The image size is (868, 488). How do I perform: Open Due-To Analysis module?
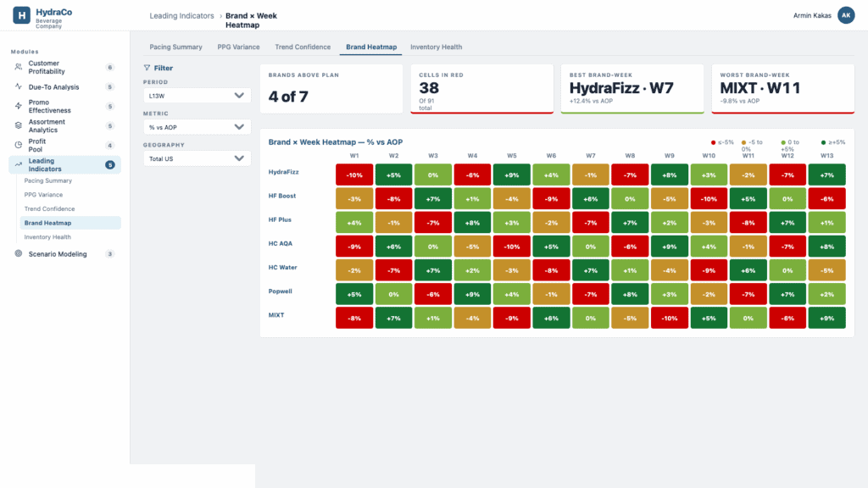(64, 87)
